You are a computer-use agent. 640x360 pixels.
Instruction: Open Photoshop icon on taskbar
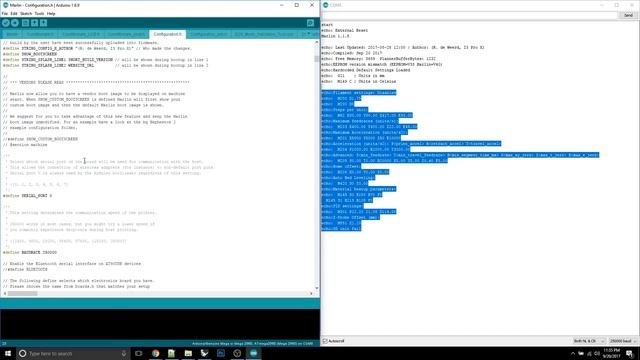221,353
